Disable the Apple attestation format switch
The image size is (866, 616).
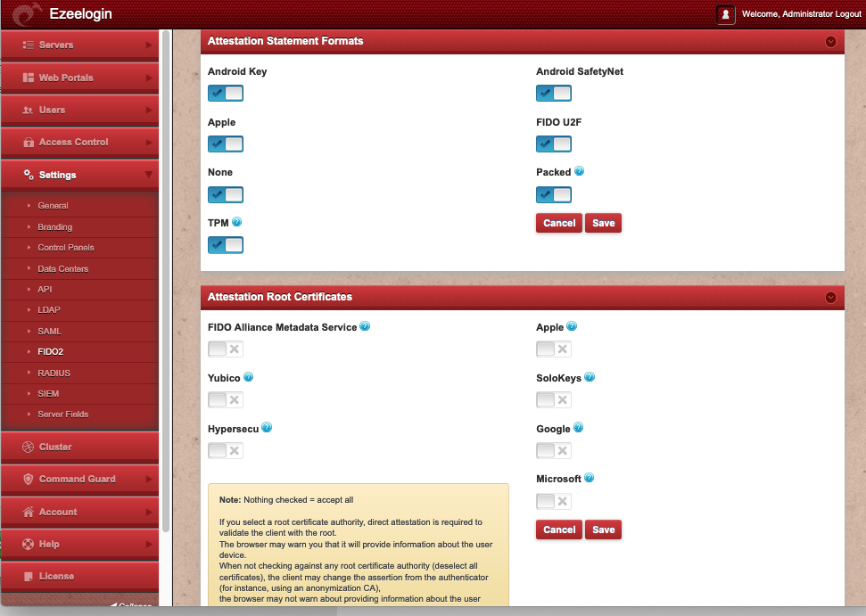(226, 144)
